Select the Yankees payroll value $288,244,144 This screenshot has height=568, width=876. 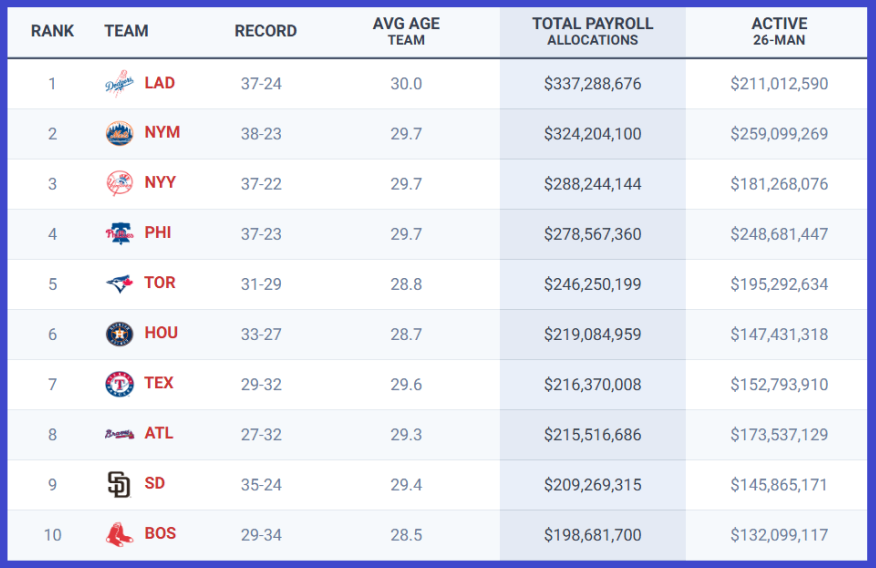tap(592, 184)
